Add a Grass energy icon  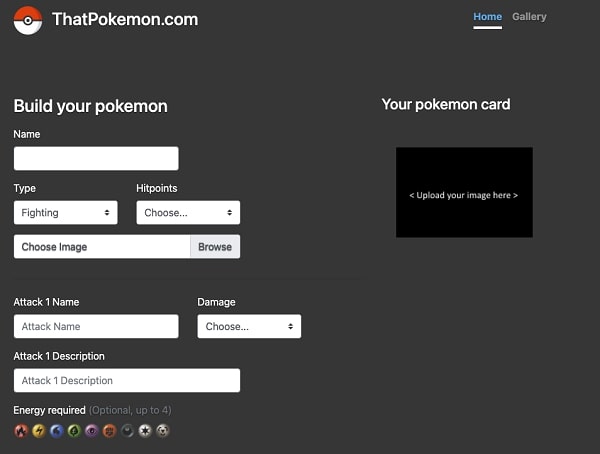[x=74, y=431]
